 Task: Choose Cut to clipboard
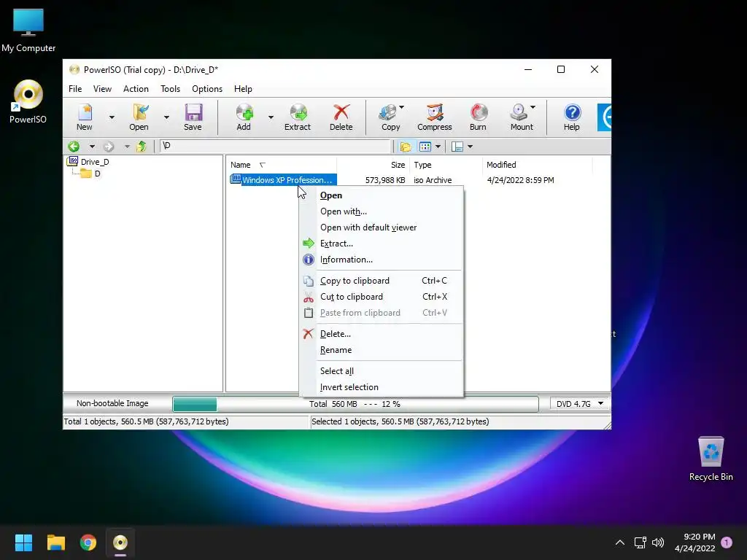[x=381, y=297]
